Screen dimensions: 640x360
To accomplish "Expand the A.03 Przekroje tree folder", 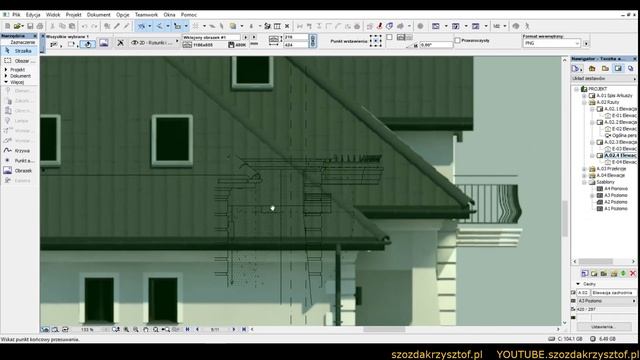I will click(584, 169).
